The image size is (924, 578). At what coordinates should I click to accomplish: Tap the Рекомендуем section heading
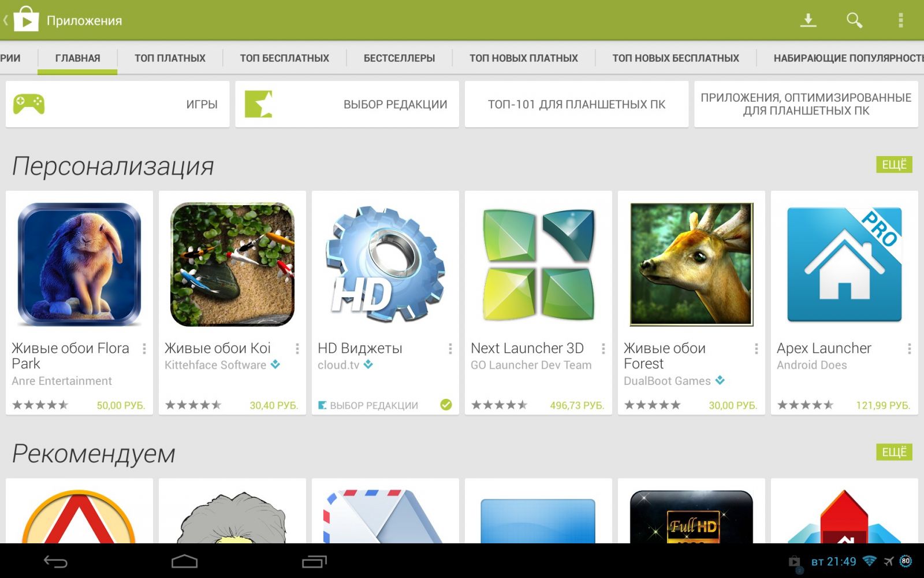[x=94, y=454]
